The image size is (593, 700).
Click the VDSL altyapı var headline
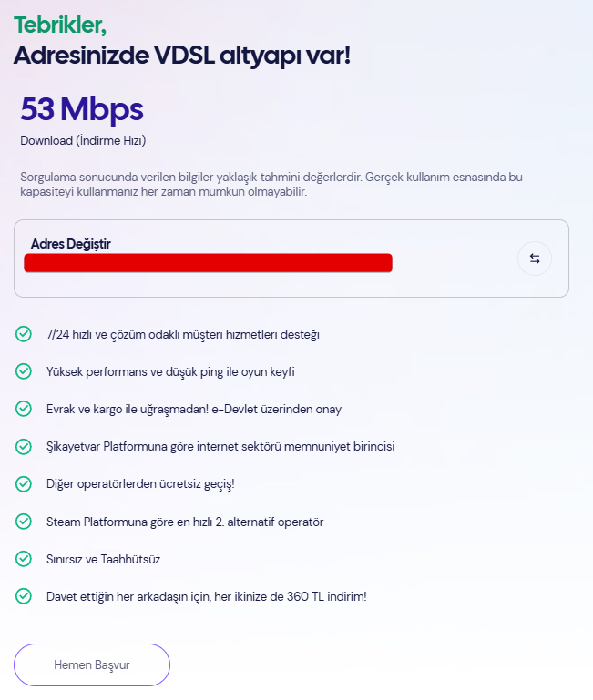point(181,54)
